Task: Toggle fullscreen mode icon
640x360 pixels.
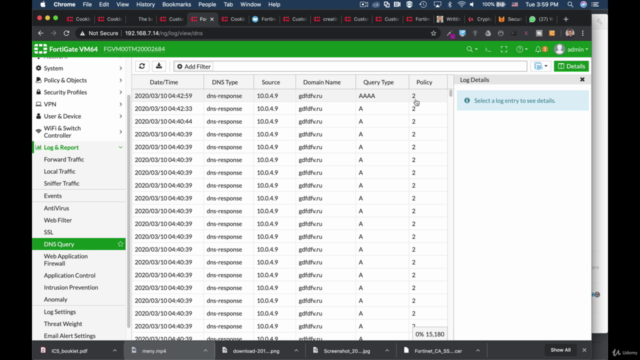Action: click(x=504, y=49)
